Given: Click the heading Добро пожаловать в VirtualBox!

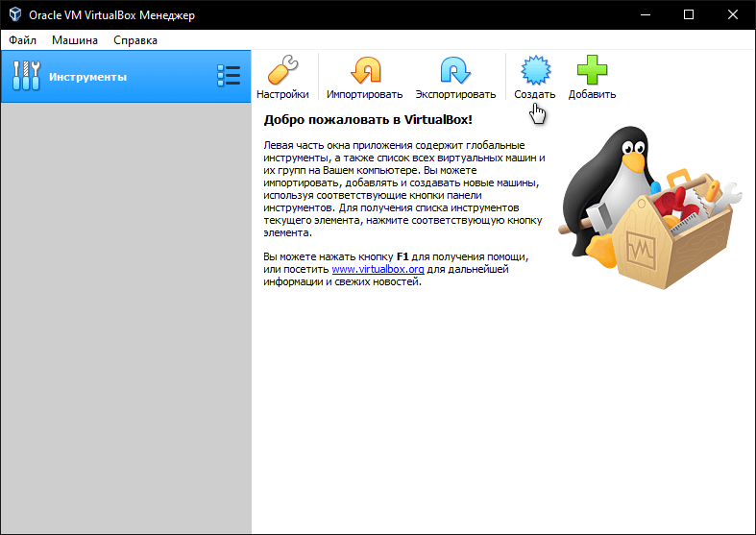Looking at the screenshot, I should click(368, 119).
